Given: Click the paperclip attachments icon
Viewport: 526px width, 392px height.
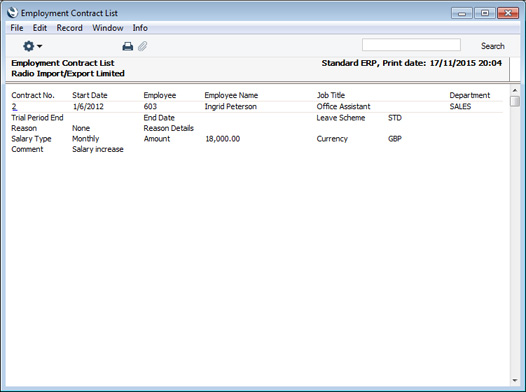Looking at the screenshot, I should (x=143, y=46).
